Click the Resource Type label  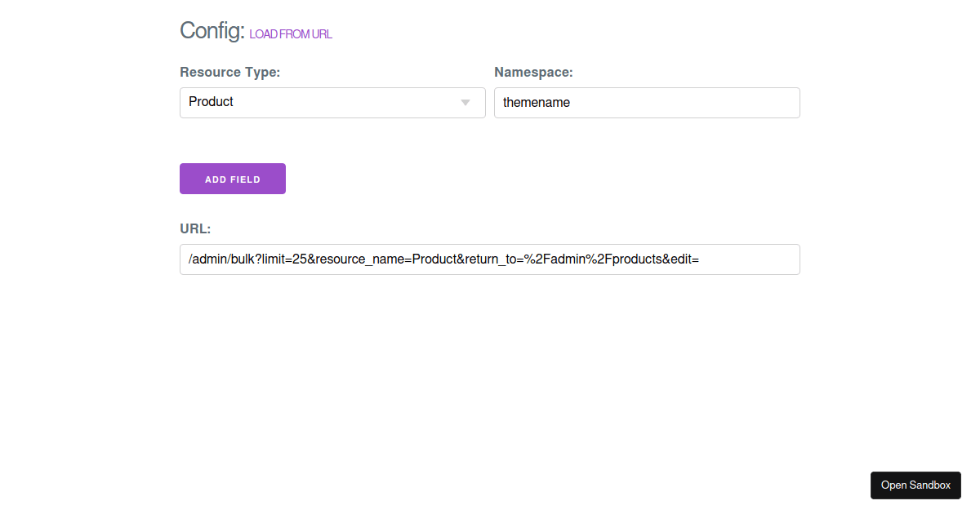click(x=229, y=72)
